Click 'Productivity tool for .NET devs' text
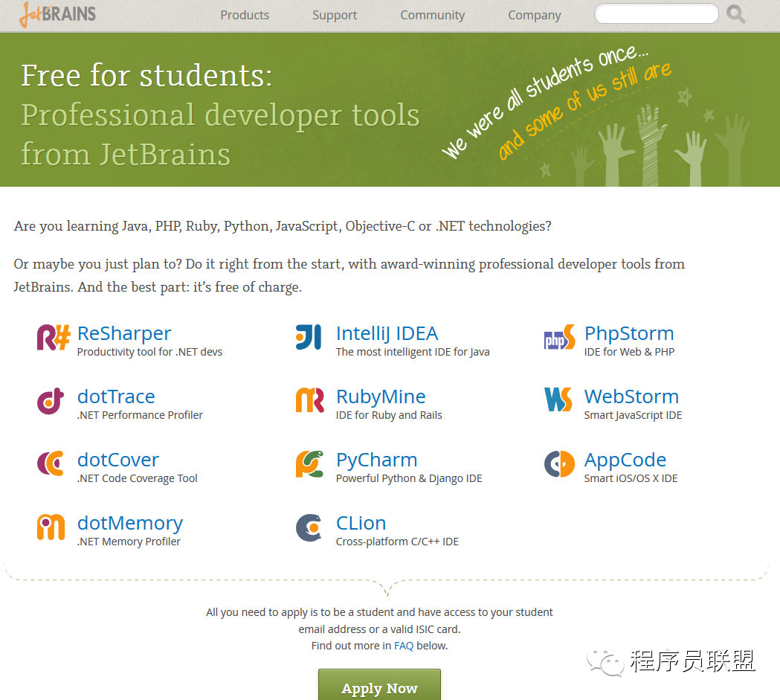 pos(149,352)
